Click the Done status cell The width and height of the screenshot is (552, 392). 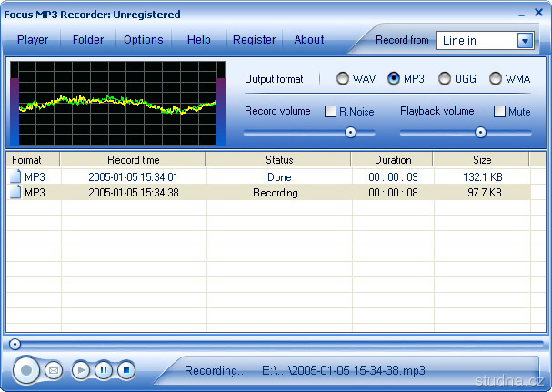[279, 176]
